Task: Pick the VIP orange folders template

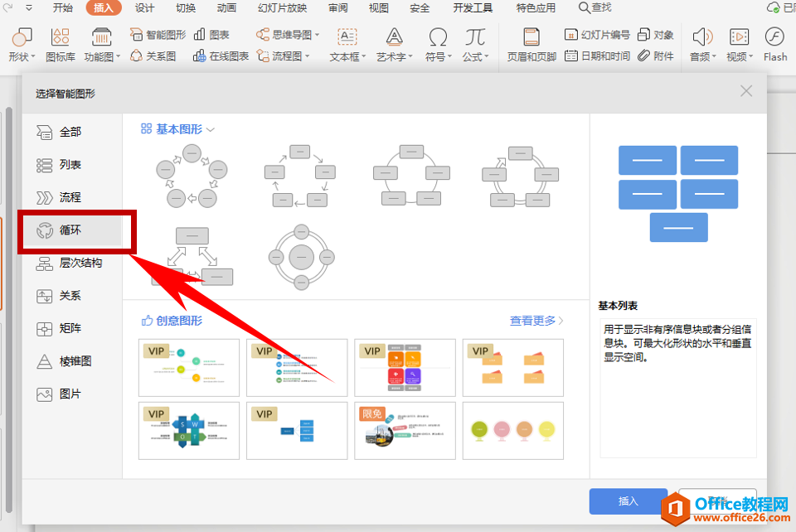Action: click(512, 368)
